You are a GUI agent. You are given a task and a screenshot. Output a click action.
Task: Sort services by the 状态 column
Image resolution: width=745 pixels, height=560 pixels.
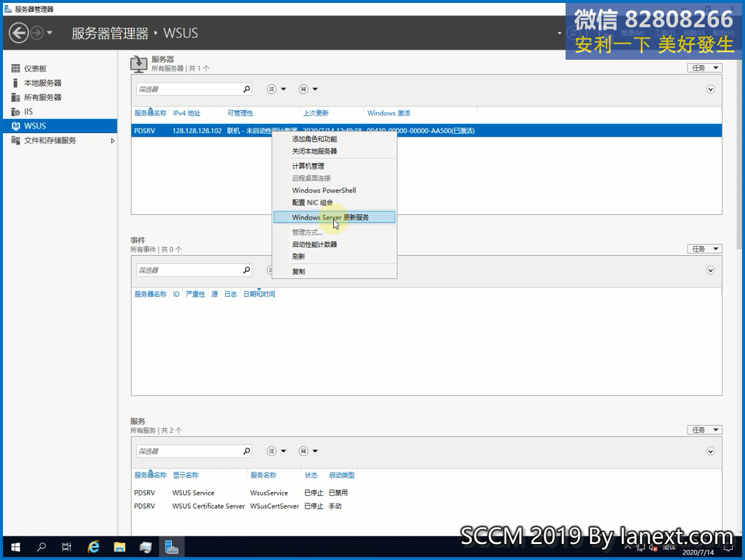[x=311, y=475]
